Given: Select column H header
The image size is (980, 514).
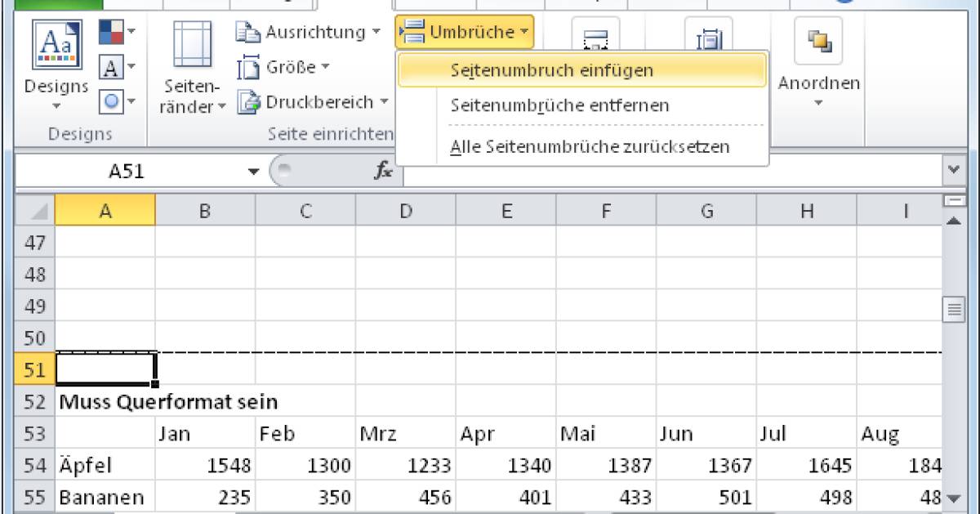Looking at the screenshot, I should (x=806, y=211).
